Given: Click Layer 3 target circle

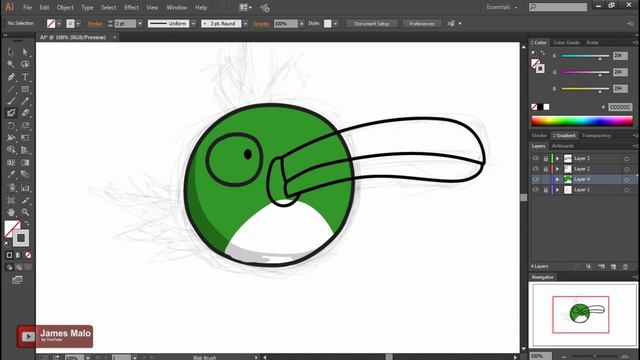Looking at the screenshot, I should coord(627,158).
